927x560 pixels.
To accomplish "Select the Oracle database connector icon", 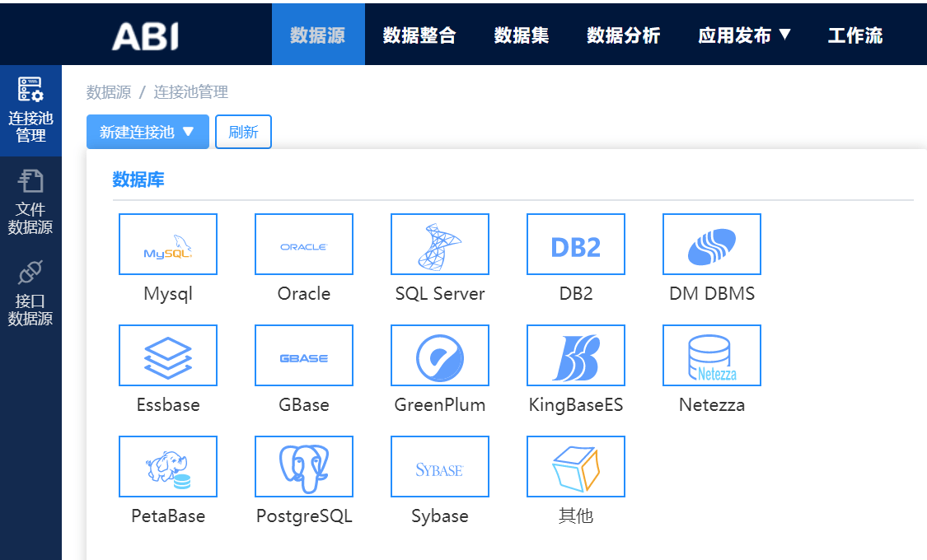I will tap(303, 244).
